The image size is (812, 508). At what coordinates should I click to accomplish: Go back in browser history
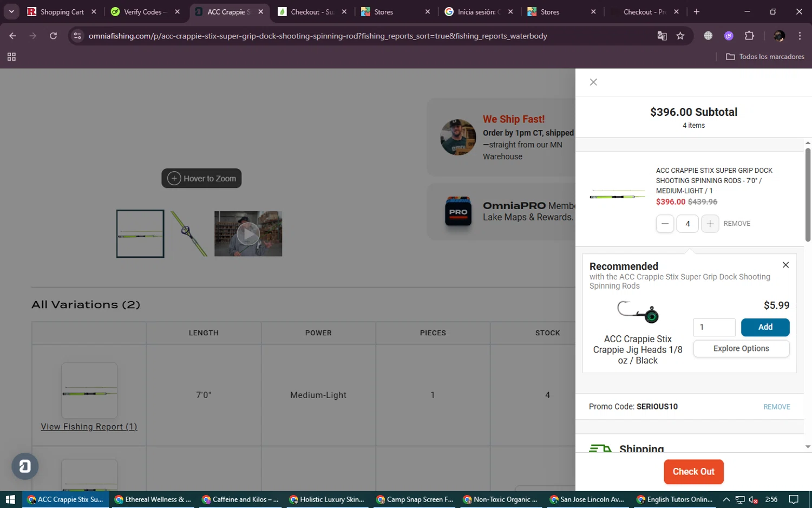[13, 36]
